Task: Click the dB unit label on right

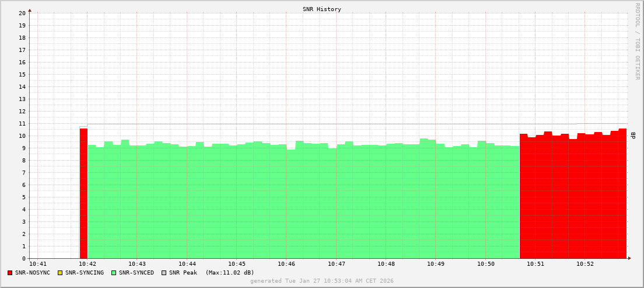Action: point(633,136)
